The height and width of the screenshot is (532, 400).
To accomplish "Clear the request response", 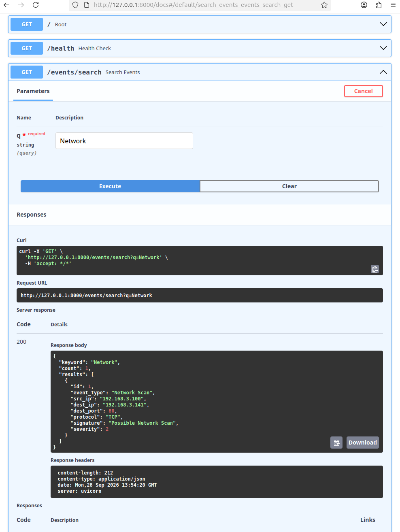I will pyautogui.click(x=289, y=186).
